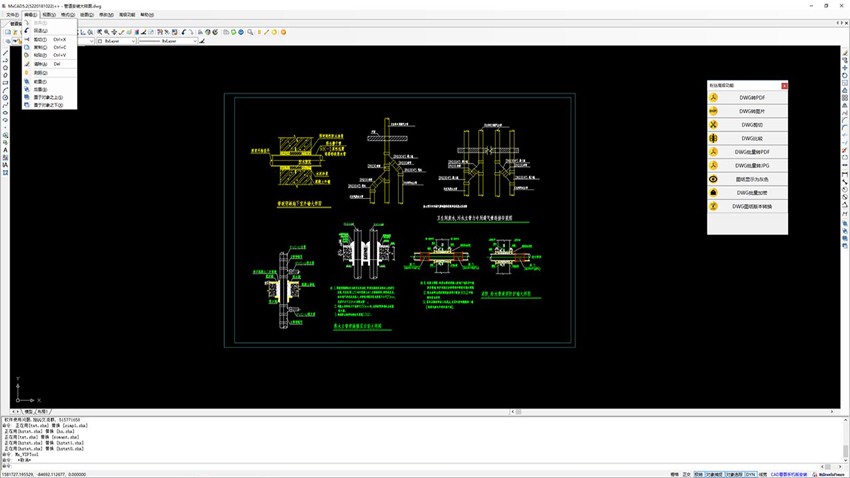Select the Line tool in left toolbar
Viewport: 850px width, 478px height.
pos(5,53)
